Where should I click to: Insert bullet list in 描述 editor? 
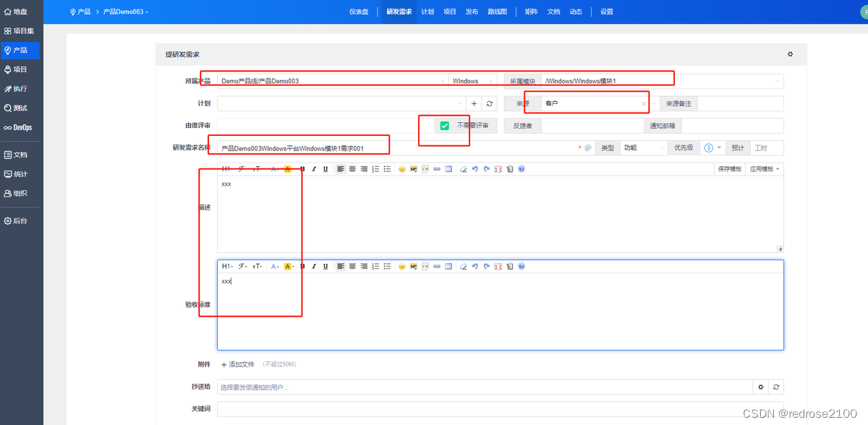point(387,168)
